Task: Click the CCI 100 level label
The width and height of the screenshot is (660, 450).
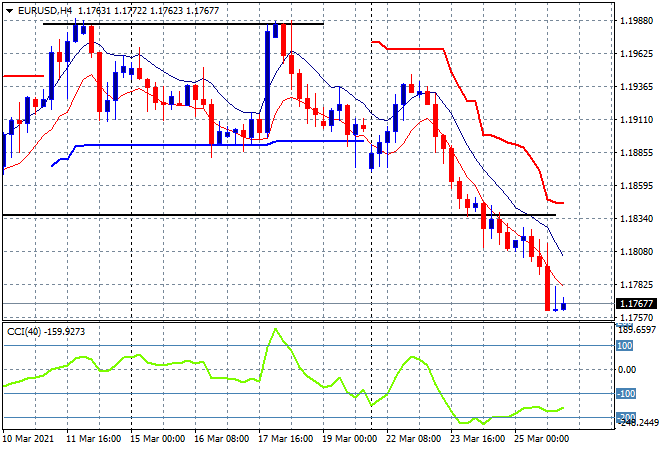Action: pyautogui.click(x=625, y=346)
